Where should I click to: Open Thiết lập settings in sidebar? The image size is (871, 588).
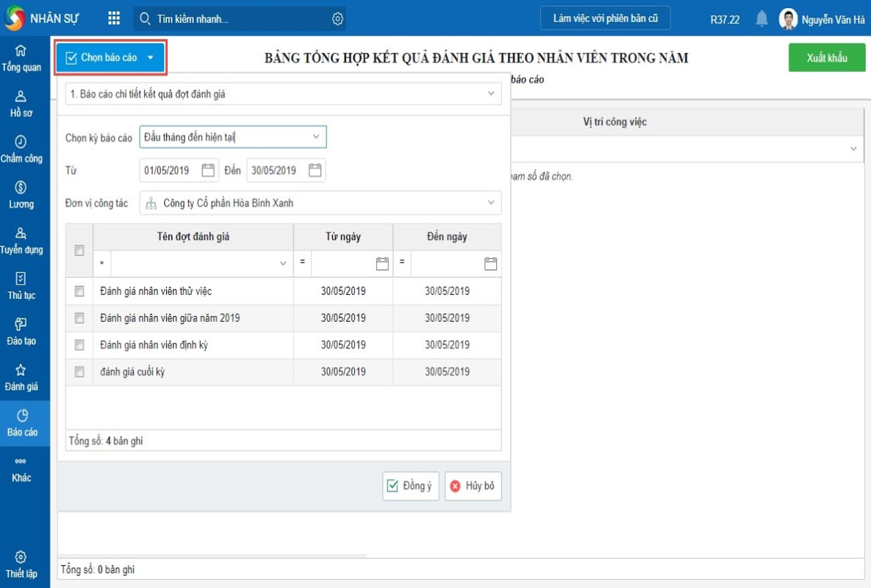(21, 564)
